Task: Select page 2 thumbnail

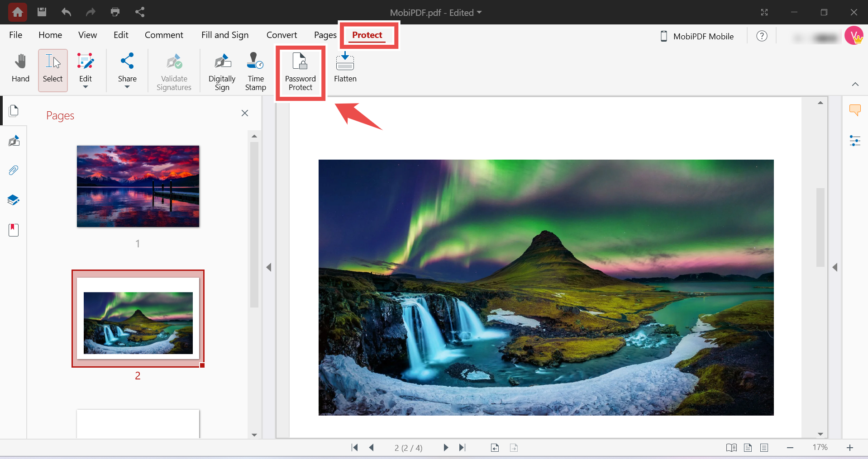Action: coord(138,318)
